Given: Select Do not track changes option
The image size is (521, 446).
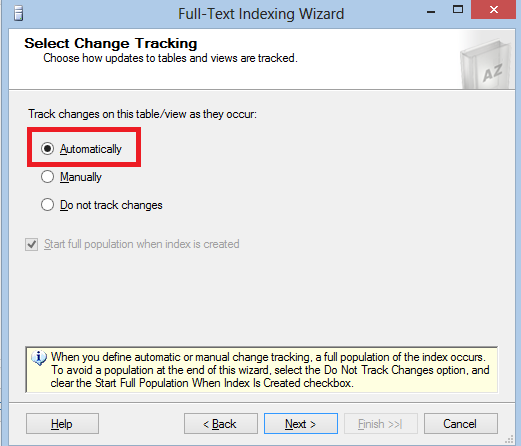Looking at the screenshot, I should point(47,205).
